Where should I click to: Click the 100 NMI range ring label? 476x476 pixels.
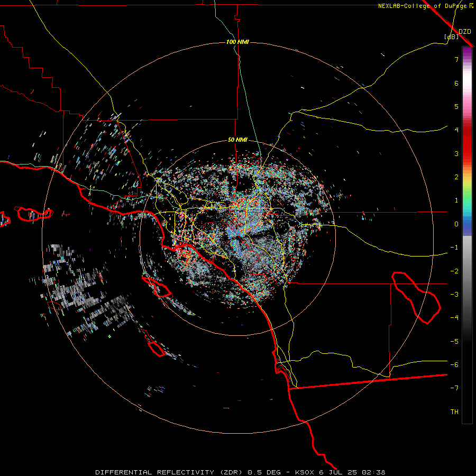coord(237,42)
